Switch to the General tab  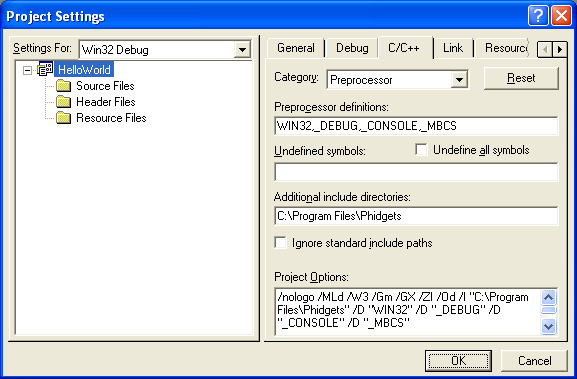click(x=296, y=48)
